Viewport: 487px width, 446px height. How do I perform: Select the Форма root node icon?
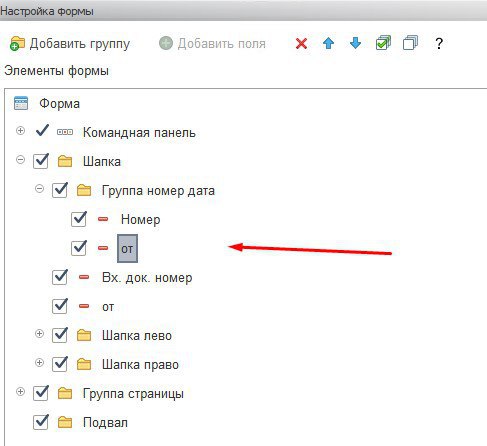(21, 103)
